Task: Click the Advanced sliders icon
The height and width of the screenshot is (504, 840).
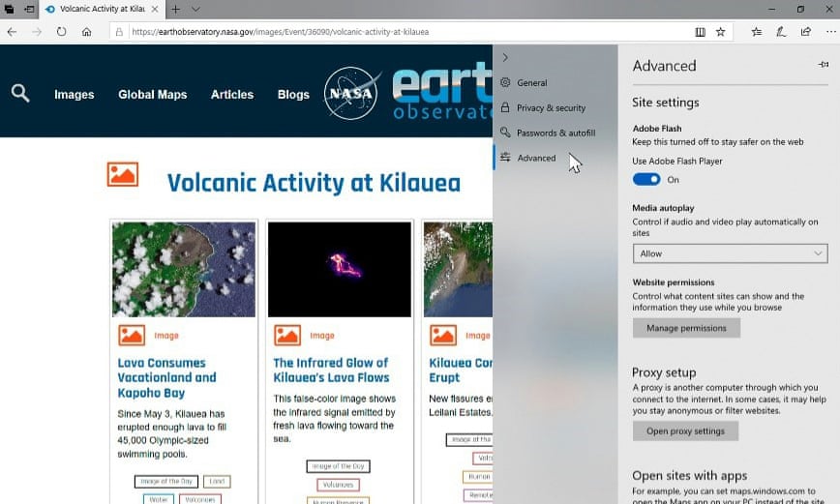Action: coord(504,157)
